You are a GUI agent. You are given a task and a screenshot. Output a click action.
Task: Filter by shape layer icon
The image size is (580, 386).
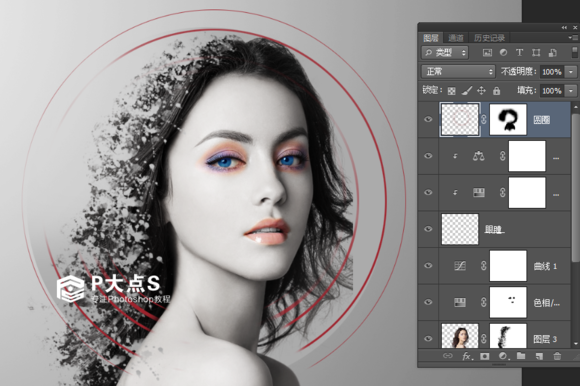(536, 53)
